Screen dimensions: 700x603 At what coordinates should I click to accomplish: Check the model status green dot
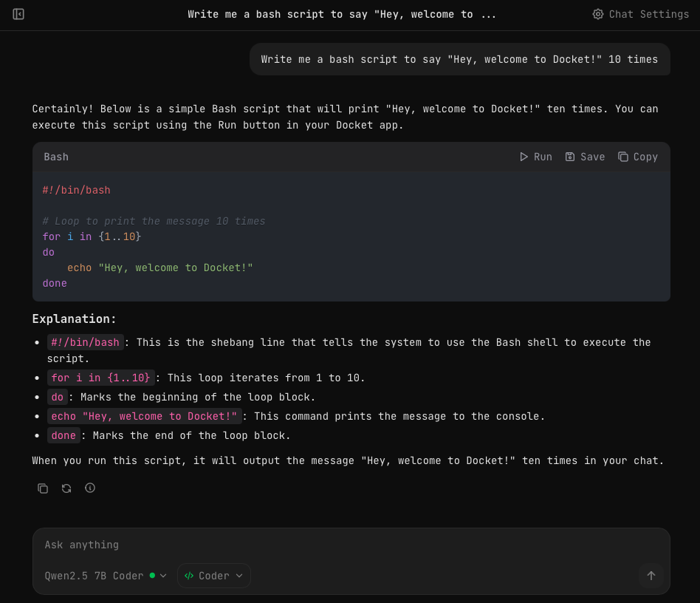[152, 575]
